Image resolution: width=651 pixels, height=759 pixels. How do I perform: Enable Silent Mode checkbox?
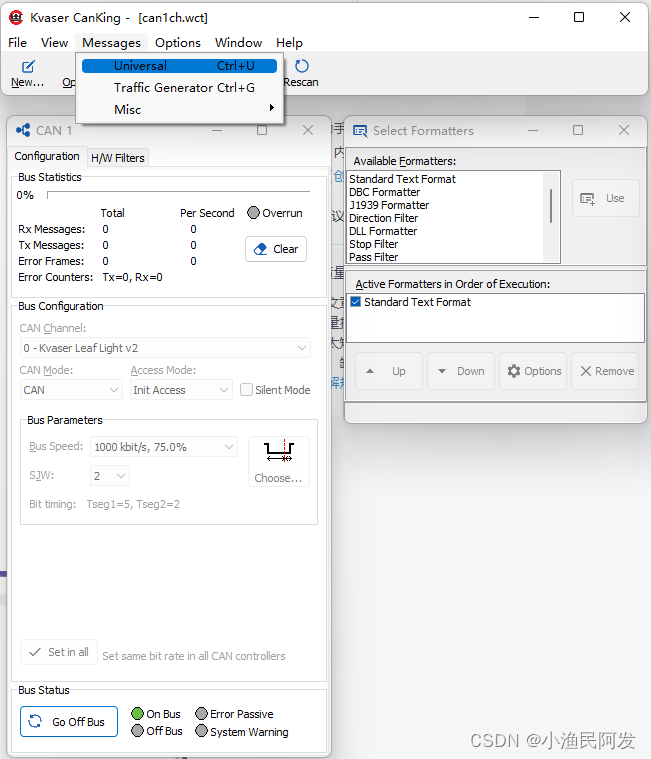[x=246, y=390]
